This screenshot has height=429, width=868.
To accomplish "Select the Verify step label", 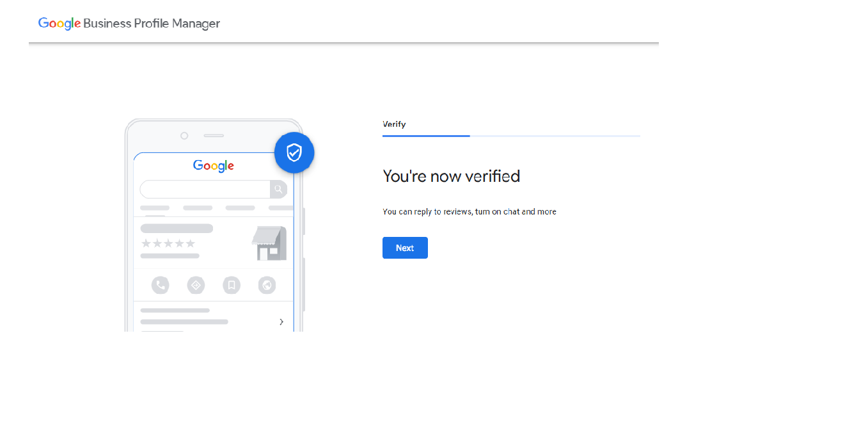I will pos(394,124).
